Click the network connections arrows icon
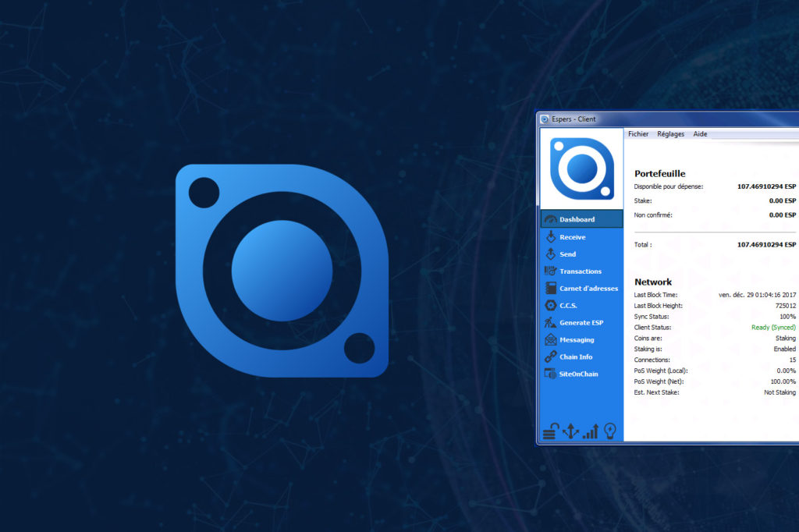Screen dimensions: 799x532 point(570,431)
